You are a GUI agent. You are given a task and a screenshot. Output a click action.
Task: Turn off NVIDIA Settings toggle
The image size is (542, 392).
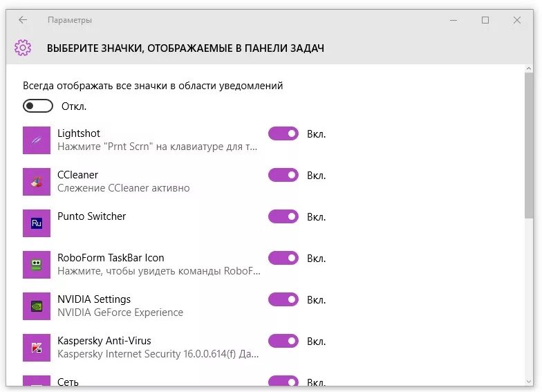[283, 299]
